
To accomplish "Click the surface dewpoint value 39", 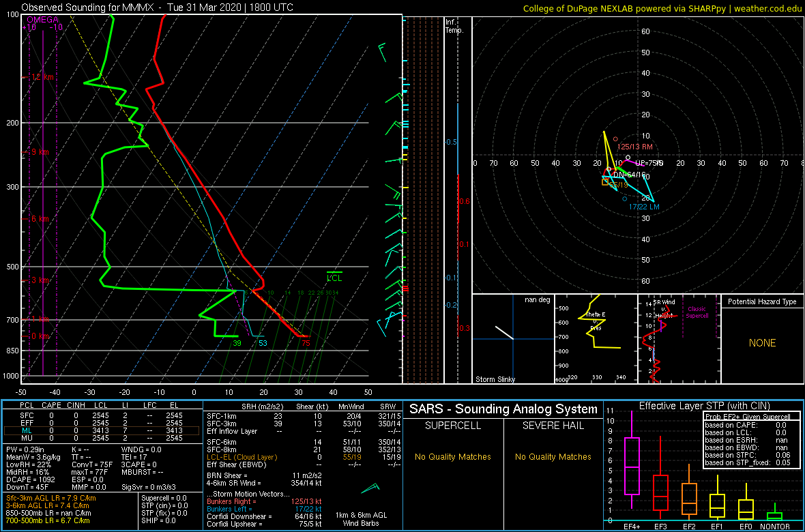I will click(x=237, y=344).
